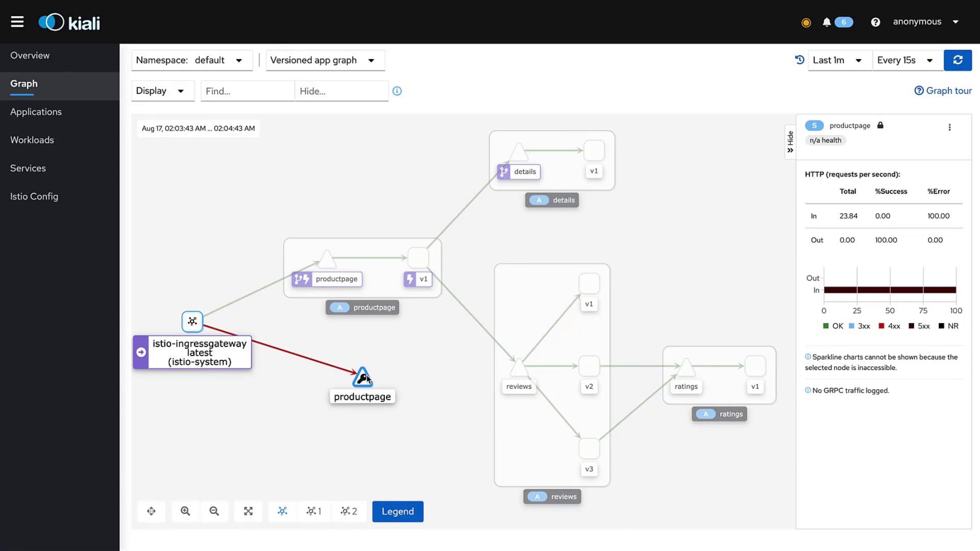Click the Find/Hide info help icon
The width and height of the screenshot is (980, 551).
tap(397, 91)
